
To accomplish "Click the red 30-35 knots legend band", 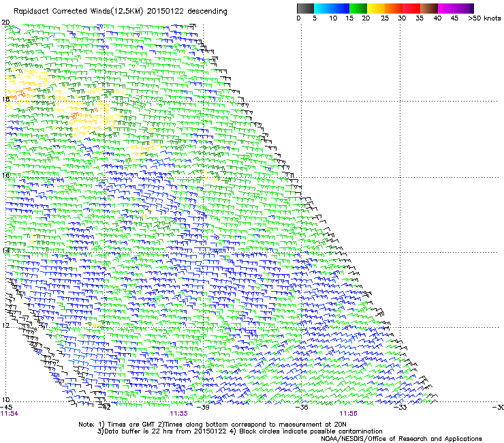I will pos(411,8).
